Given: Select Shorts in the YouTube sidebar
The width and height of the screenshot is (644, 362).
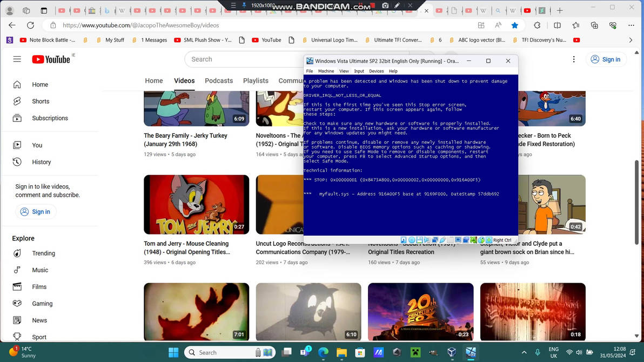Looking at the screenshot, I should point(40,101).
